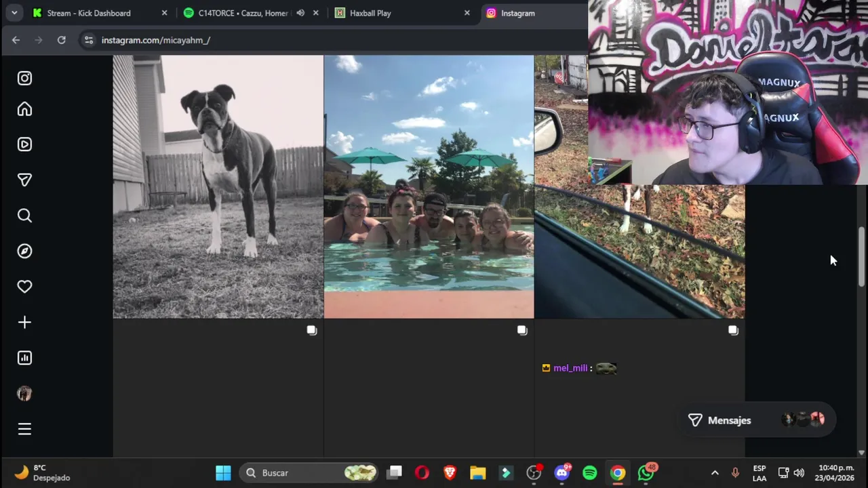The image size is (868, 488).
Task: Click the taskbar Buscar search box
Action: [x=309, y=472]
